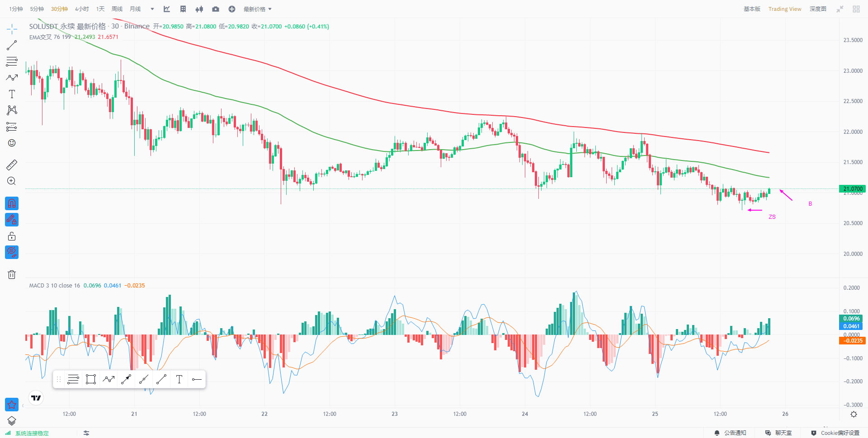
Task: Pick the rectangle shape tool in floating toolbar
Action: [91, 380]
